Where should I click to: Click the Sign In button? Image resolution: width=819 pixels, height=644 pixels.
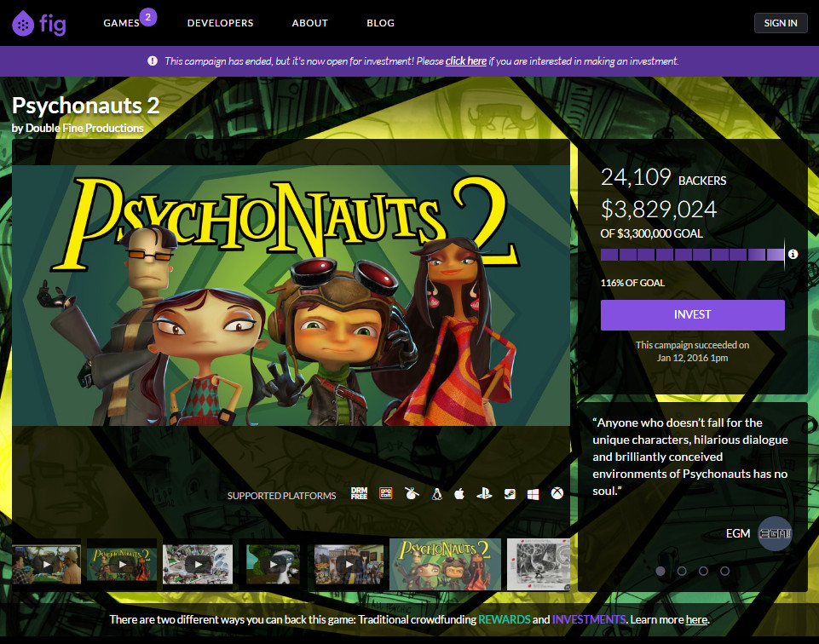781,23
